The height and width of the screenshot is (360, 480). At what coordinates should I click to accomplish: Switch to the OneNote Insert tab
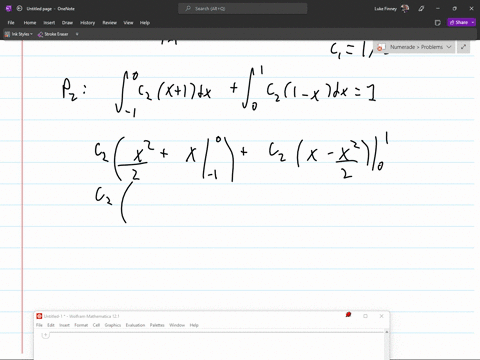click(49, 23)
